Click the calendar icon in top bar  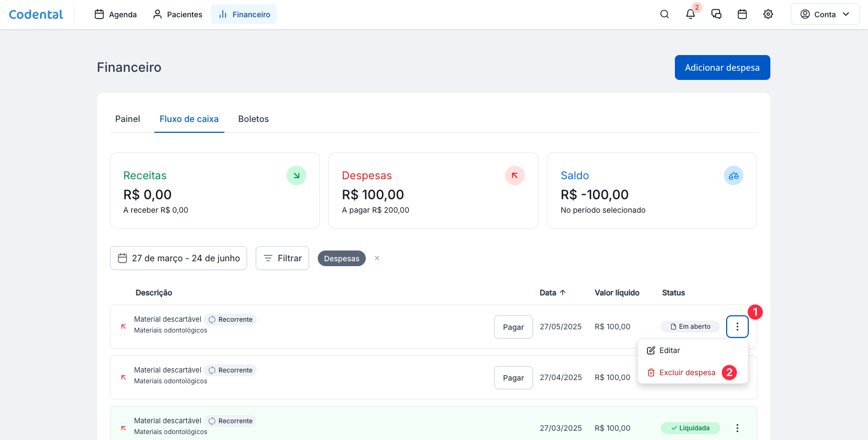(742, 15)
